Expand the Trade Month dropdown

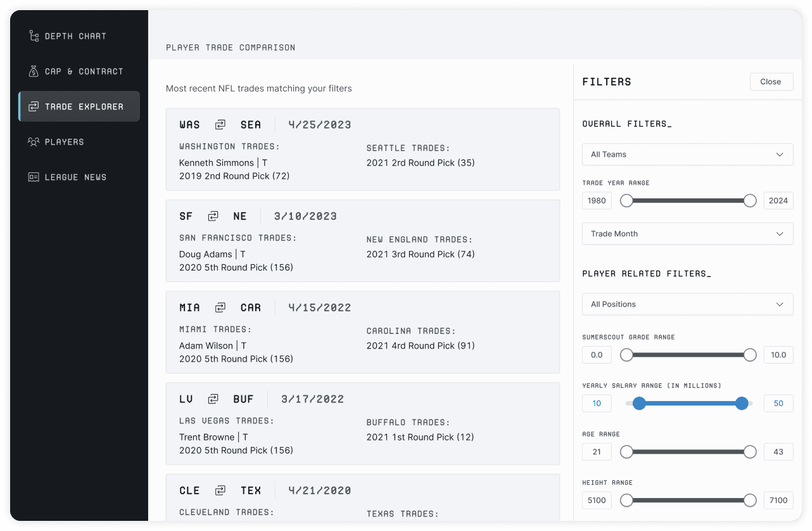[687, 234]
